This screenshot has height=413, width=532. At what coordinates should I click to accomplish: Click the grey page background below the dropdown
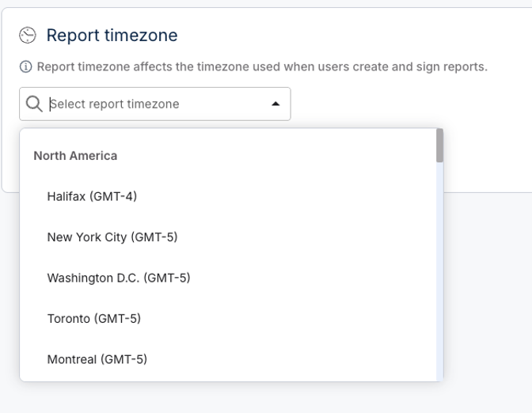coord(237,397)
